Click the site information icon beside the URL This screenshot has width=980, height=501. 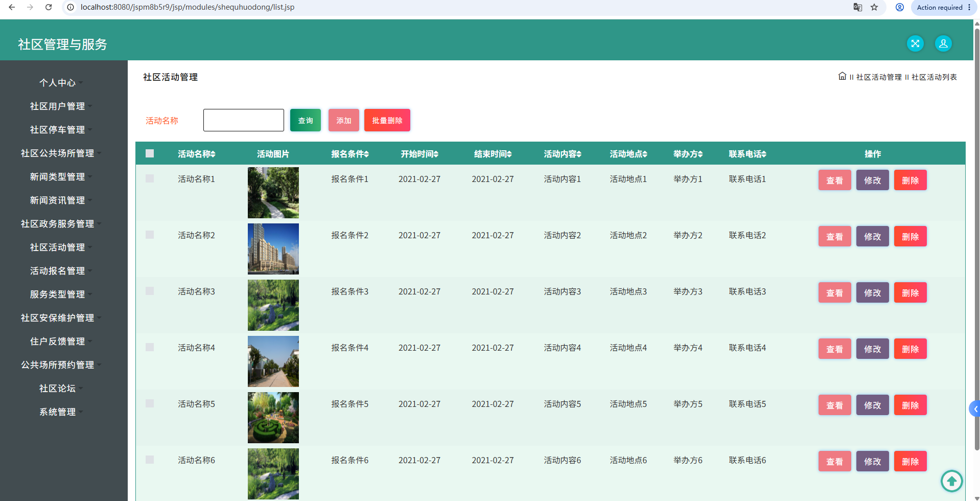tap(71, 7)
